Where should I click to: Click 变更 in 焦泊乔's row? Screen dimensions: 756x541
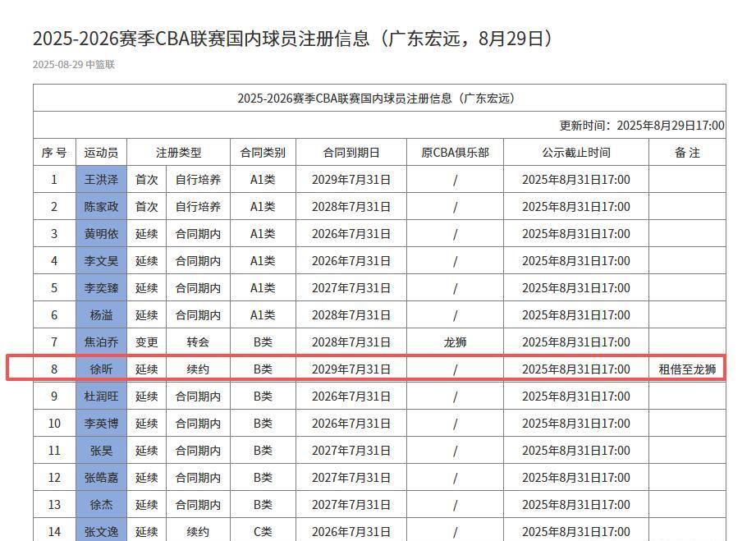(x=147, y=342)
